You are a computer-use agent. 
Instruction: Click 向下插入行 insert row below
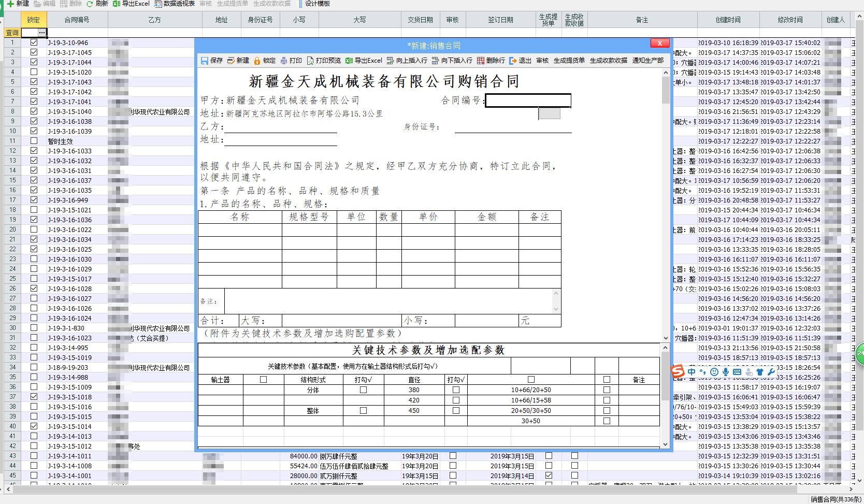tap(452, 61)
